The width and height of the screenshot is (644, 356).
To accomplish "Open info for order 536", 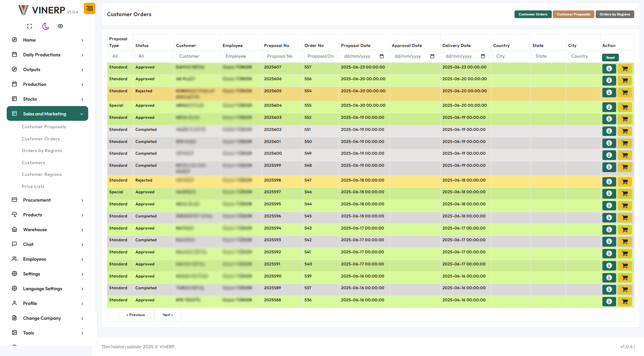I will pyautogui.click(x=609, y=302).
